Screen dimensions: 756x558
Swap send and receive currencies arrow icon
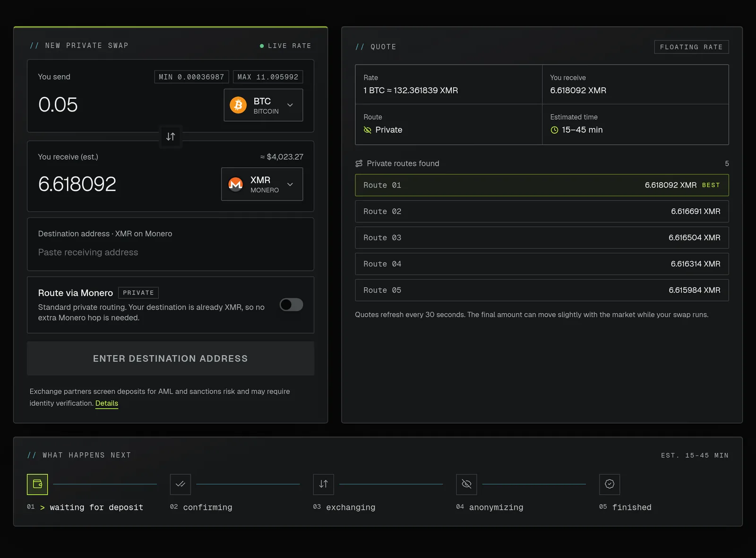pos(171,137)
